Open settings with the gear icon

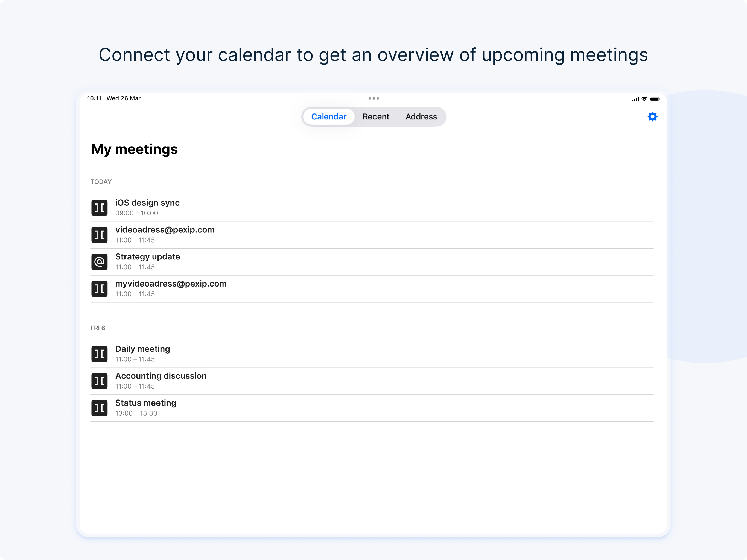[x=652, y=116]
